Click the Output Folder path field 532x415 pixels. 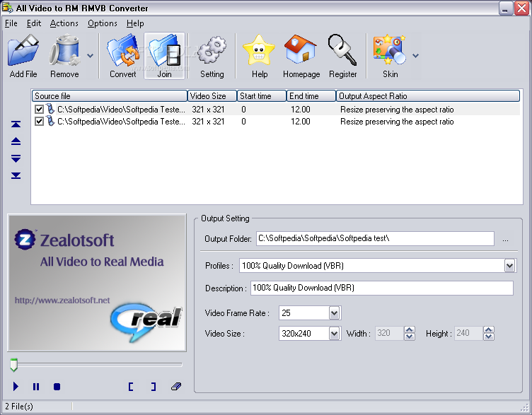click(375, 238)
